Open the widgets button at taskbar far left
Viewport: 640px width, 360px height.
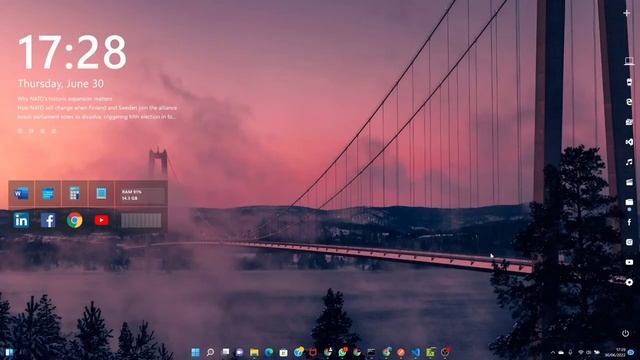(x=9, y=352)
